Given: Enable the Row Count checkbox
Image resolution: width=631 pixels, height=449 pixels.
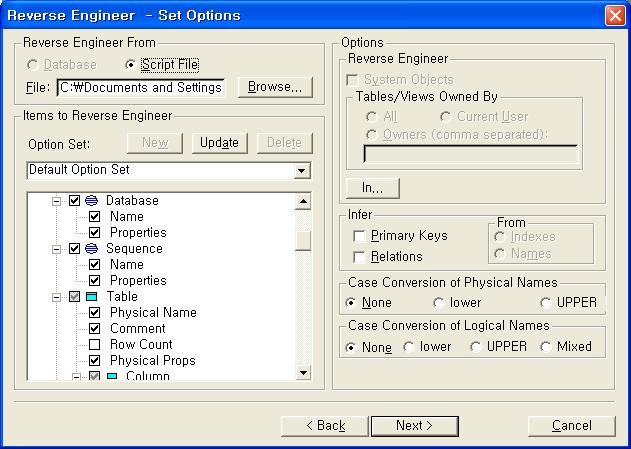Looking at the screenshot, I should click(x=95, y=344).
